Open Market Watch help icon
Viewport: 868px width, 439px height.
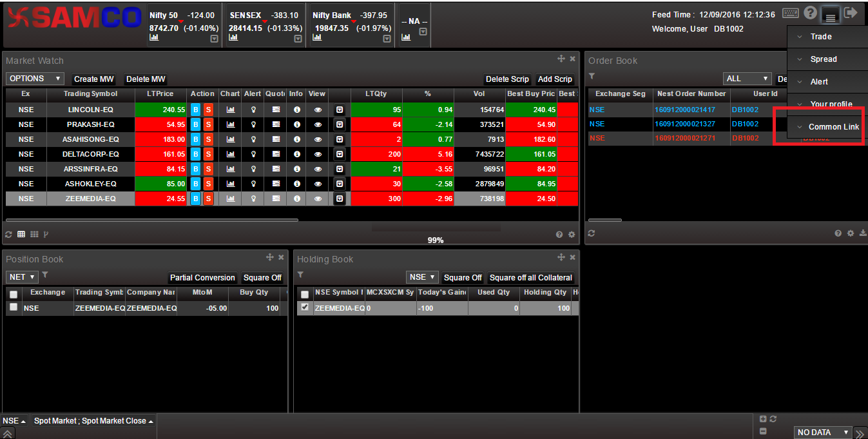(559, 235)
